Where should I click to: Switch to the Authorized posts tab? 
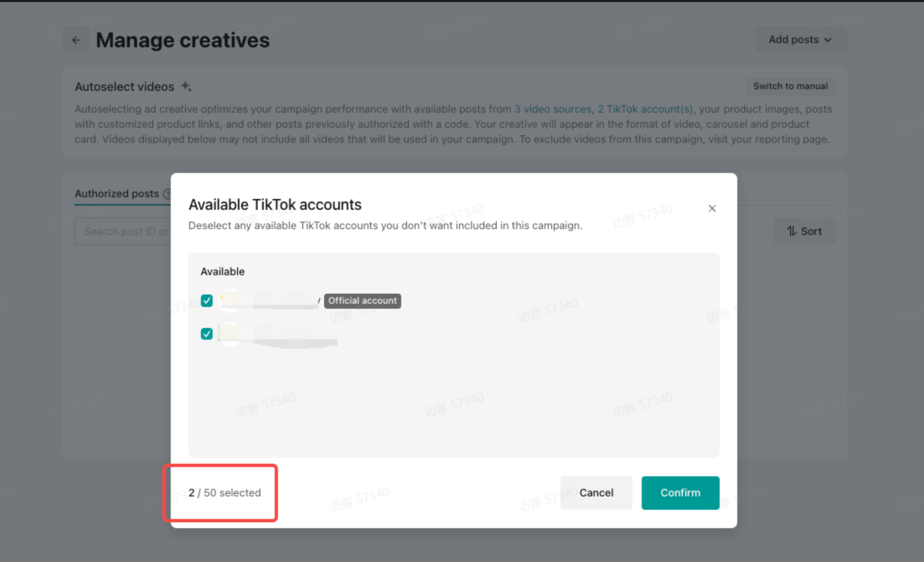pyautogui.click(x=117, y=194)
